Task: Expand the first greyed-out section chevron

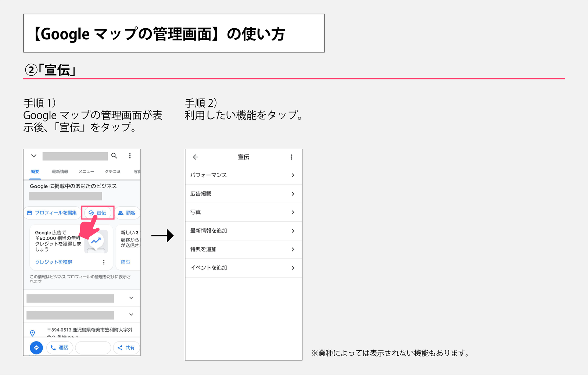Action: click(x=131, y=298)
